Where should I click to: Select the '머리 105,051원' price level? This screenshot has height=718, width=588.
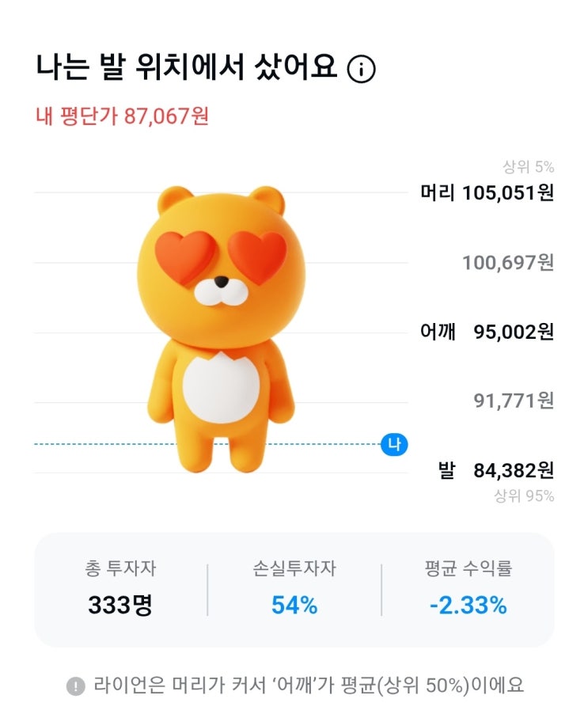pos(487,192)
